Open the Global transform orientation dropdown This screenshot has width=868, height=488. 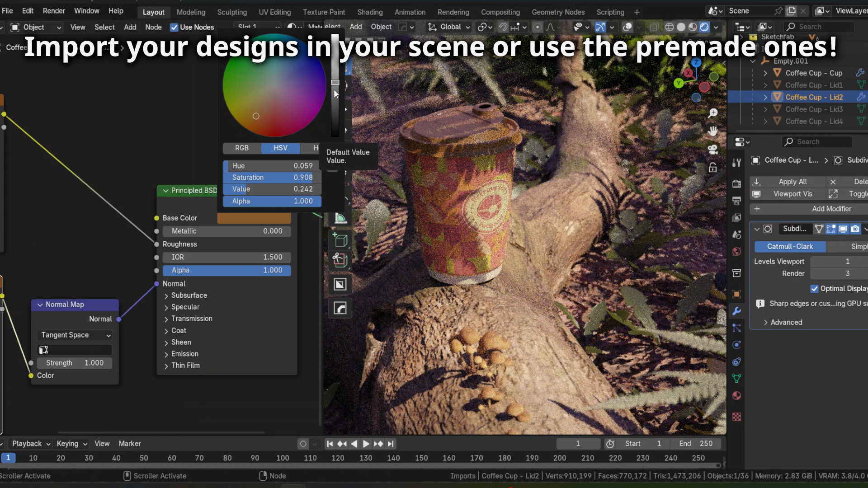449,27
